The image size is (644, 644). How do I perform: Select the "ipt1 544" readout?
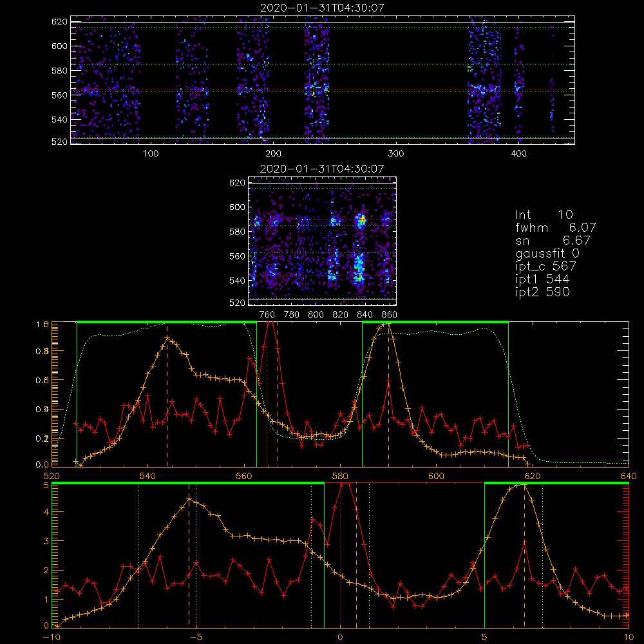[542, 279]
